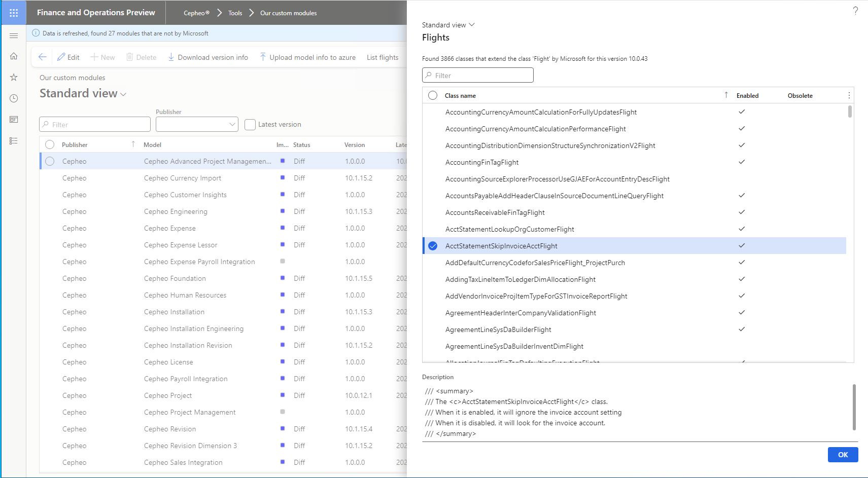Deselect the AcctStatementSkipInvoiceAcctFlight row checkmark
868x478 pixels.
[433, 246]
